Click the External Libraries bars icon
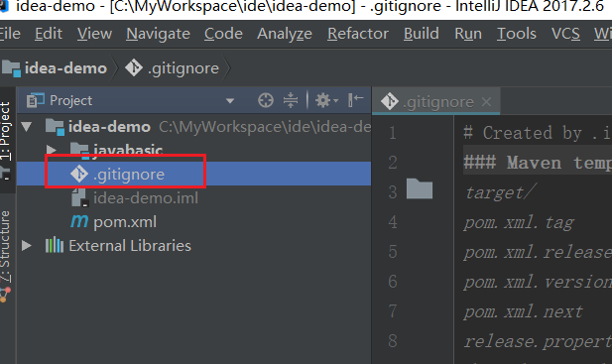The image size is (612, 364). click(55, 245)
